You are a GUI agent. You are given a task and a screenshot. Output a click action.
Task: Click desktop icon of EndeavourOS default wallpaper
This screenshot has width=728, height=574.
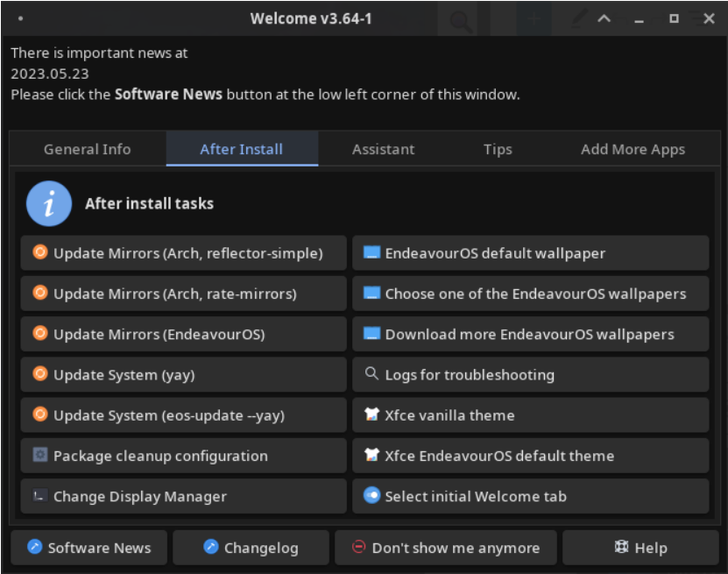(371, 252)
